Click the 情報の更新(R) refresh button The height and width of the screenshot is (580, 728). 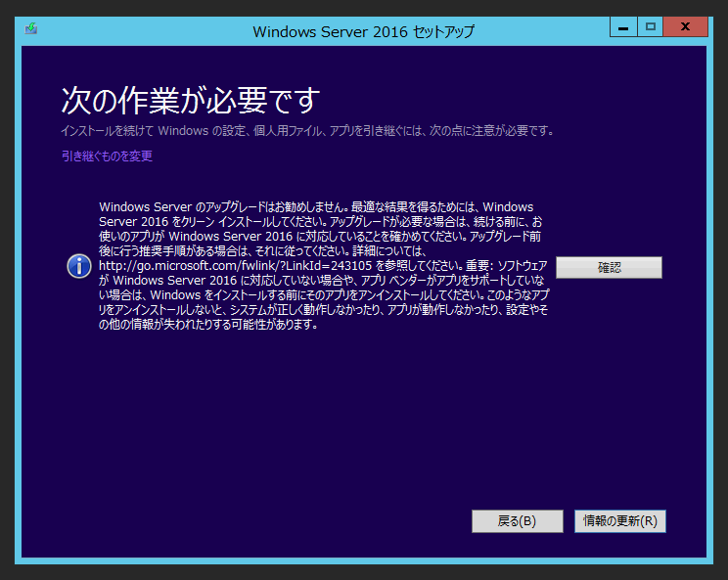[619, 521]
